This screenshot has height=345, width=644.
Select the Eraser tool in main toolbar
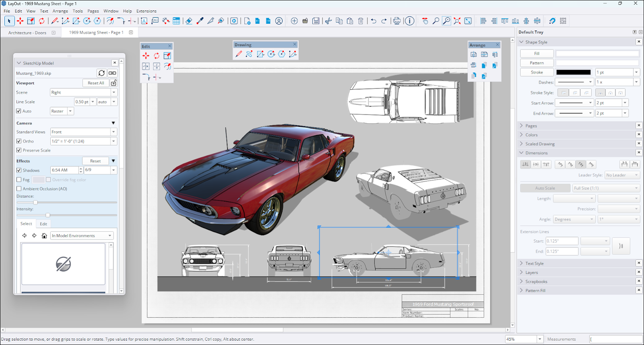coord(189,21)
